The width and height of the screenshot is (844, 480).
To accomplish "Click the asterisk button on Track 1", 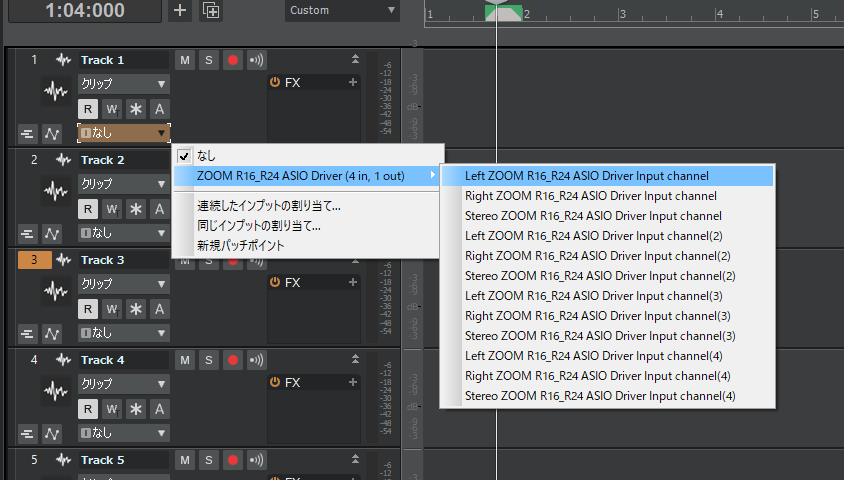I will [x=136, y=109].
